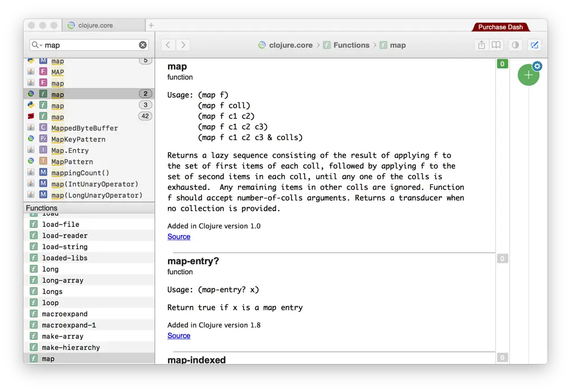571x392 pixels.
Task: Select macroexpand-1 in Functions list
Action: (x=89, y=325)
